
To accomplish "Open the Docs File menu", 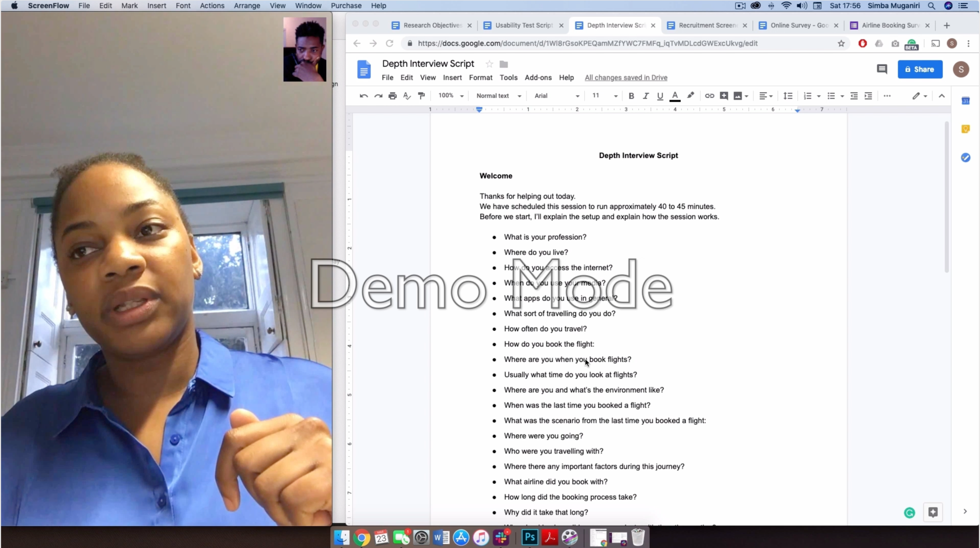I will coord(387,78).
